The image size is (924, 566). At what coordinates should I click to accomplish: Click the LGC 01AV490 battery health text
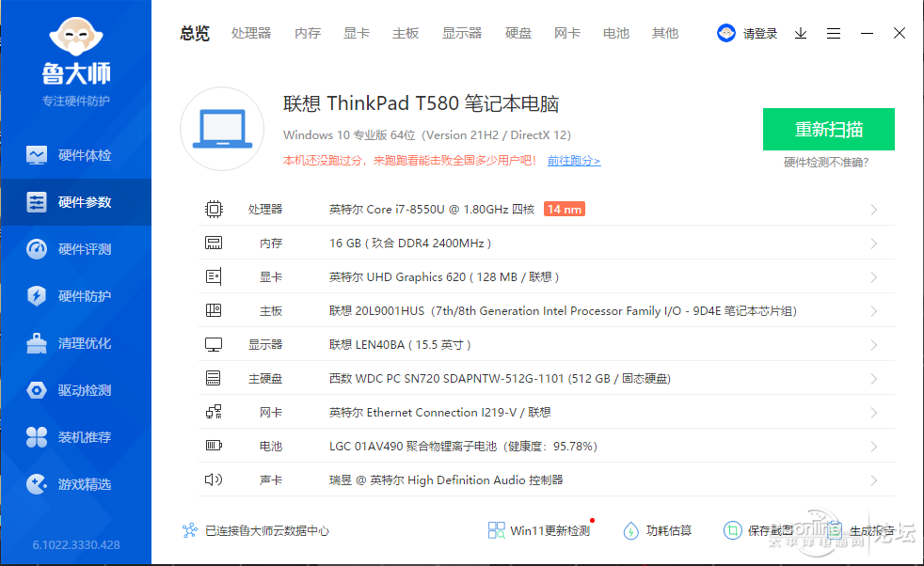tap(463, 447)
